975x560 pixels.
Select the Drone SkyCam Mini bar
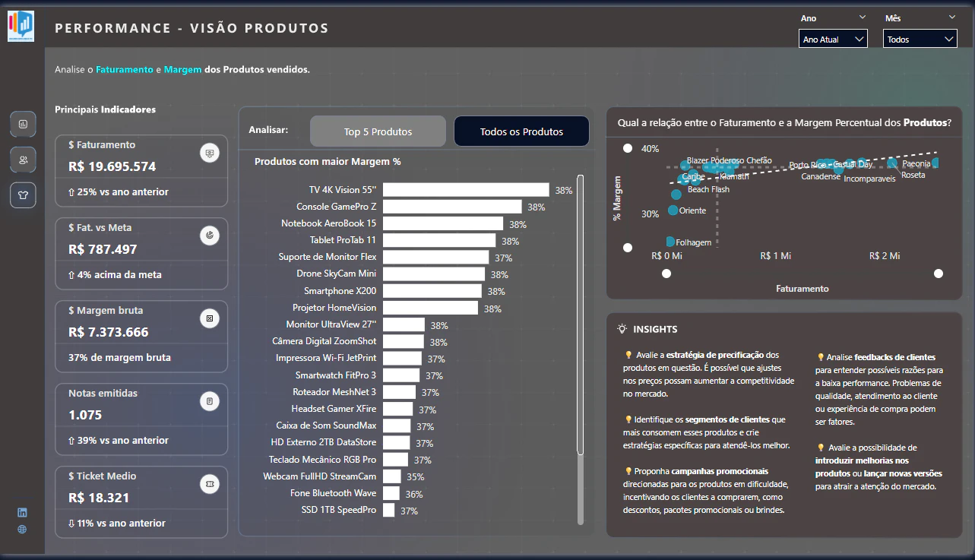pyautogui.click(x=434, y=274)
